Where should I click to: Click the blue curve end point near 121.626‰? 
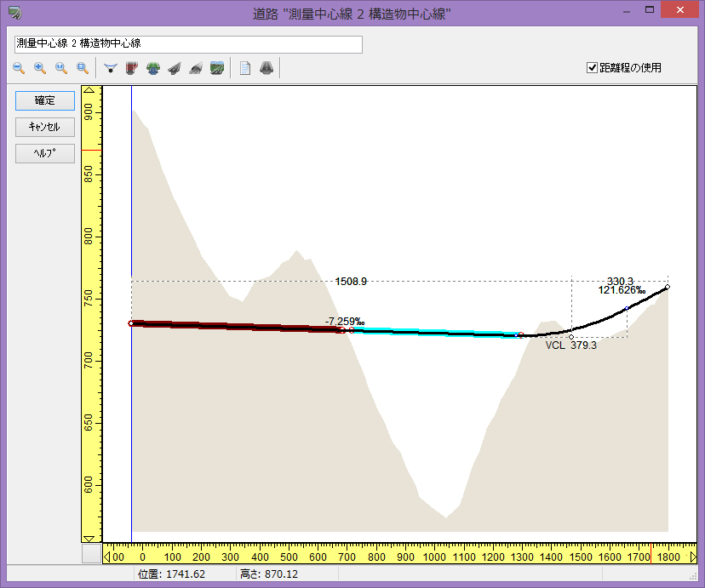pyautogui.click(x=627, y=308)
